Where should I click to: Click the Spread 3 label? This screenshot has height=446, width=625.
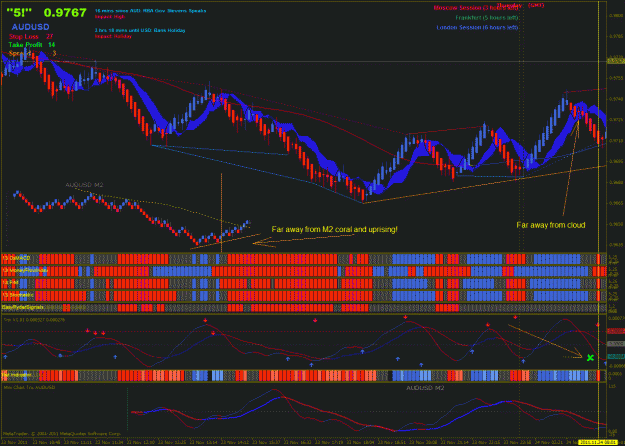[33, 53]
